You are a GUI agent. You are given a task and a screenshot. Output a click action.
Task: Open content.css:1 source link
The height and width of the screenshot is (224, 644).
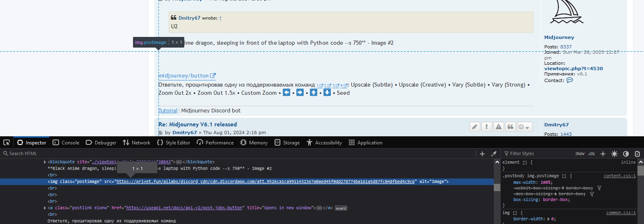point(619,176)
